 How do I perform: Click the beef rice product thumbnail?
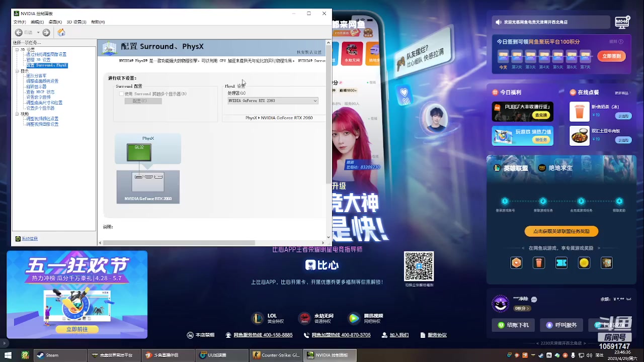[580, 136]
